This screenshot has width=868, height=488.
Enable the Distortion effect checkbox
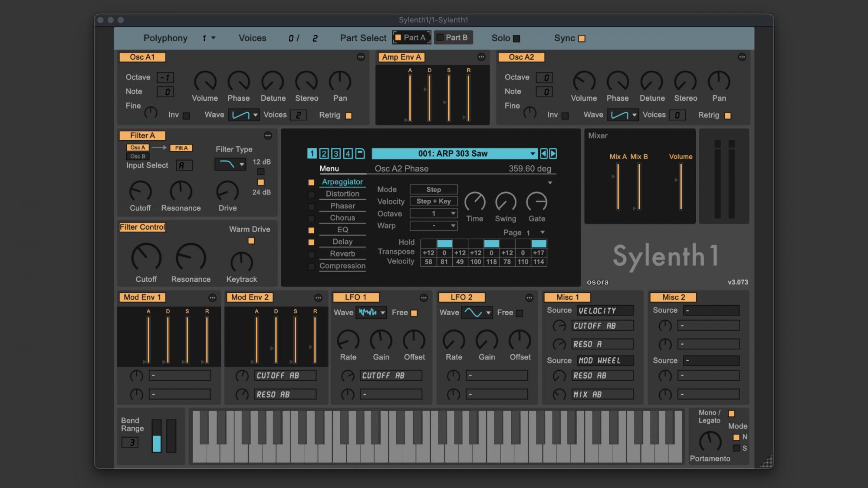point(311,195)
